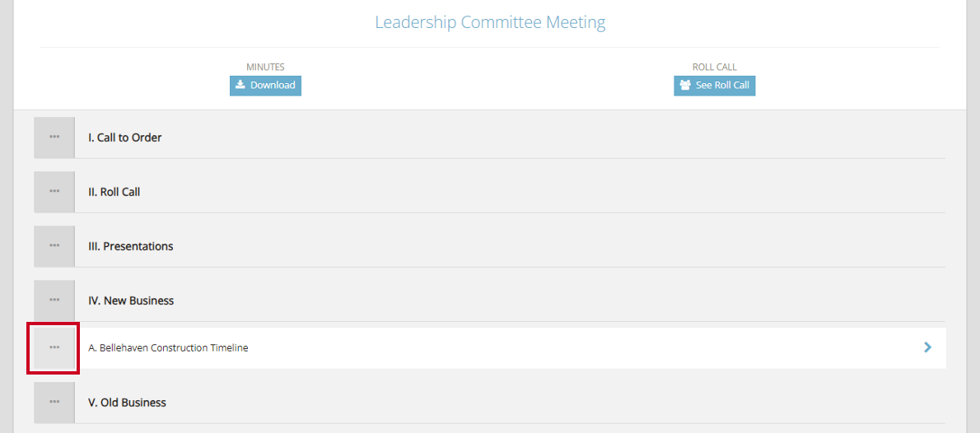980x433 pixels.
Task: Click the download arrow icon under Minutes
Action: point(240,85)
